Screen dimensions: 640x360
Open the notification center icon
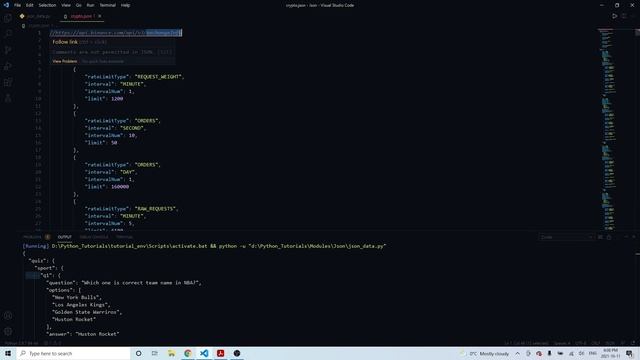[629, 353]
